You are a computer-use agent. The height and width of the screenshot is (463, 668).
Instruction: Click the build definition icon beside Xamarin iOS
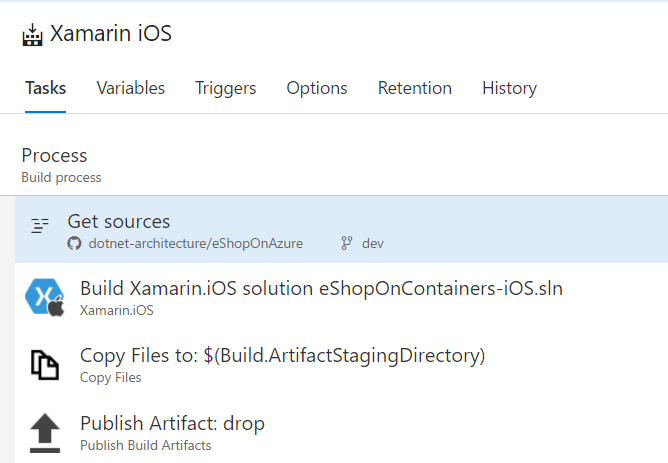click(x=33, y=34)
